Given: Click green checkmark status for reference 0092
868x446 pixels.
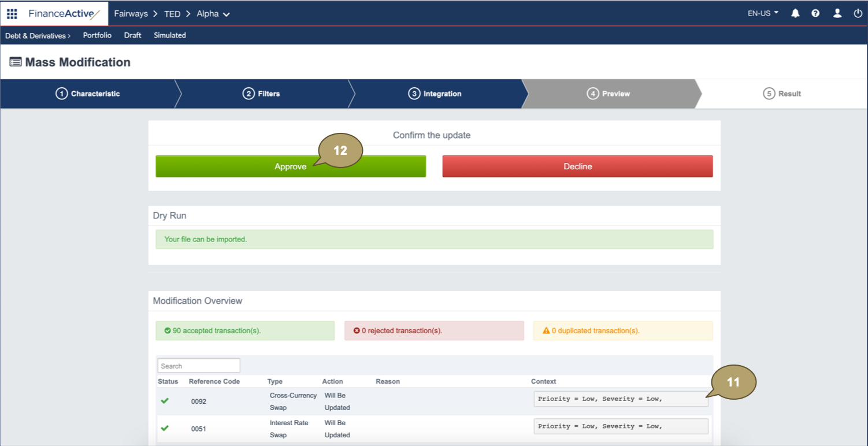Looking at the screenshot, I should point(165,401).
